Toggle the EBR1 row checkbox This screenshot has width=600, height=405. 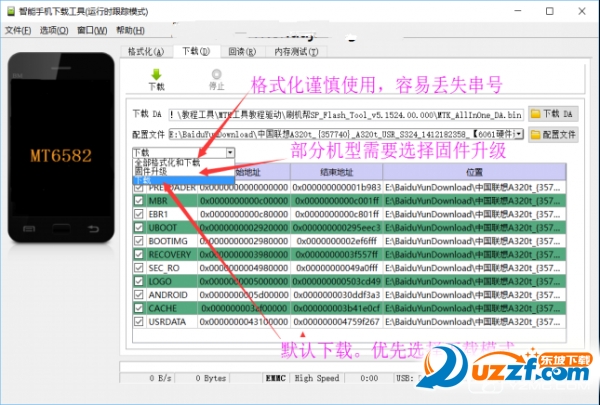pos(139,214)
